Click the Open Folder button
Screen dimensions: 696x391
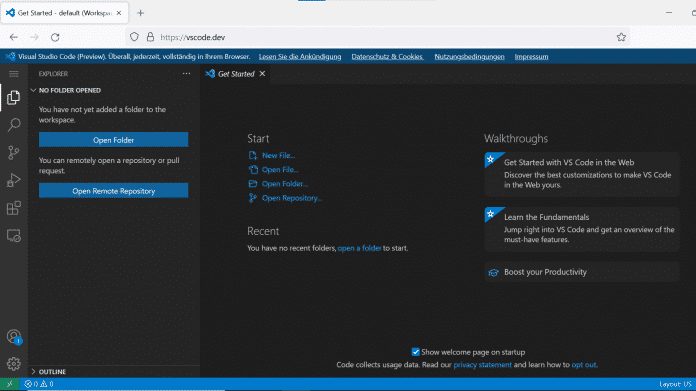point(114,140)
